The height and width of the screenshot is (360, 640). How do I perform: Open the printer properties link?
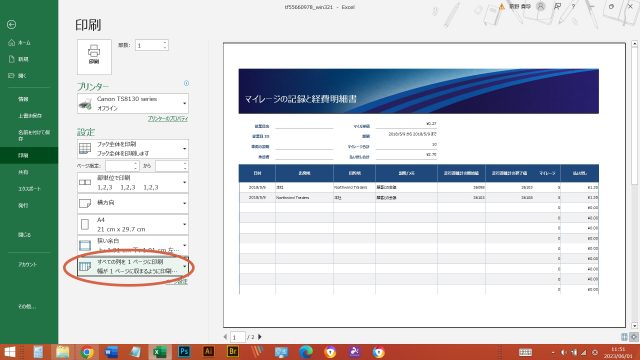168,118
